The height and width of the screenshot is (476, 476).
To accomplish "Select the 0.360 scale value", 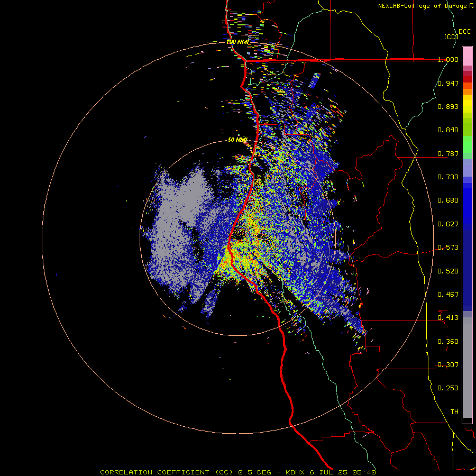I will click(x=448, y=342).
